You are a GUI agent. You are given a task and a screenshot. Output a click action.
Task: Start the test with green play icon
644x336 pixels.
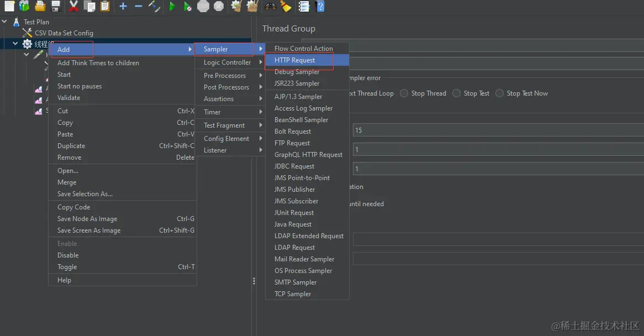click(172, 6)
